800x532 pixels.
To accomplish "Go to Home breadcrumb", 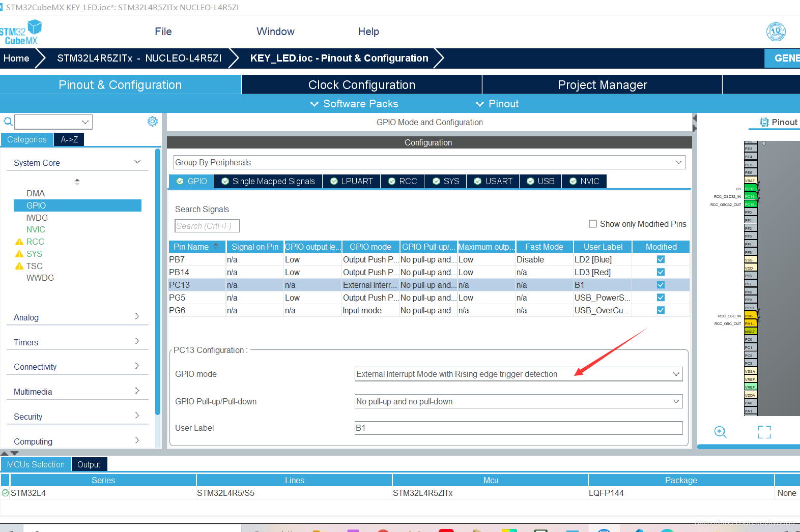I will (16, 58).
